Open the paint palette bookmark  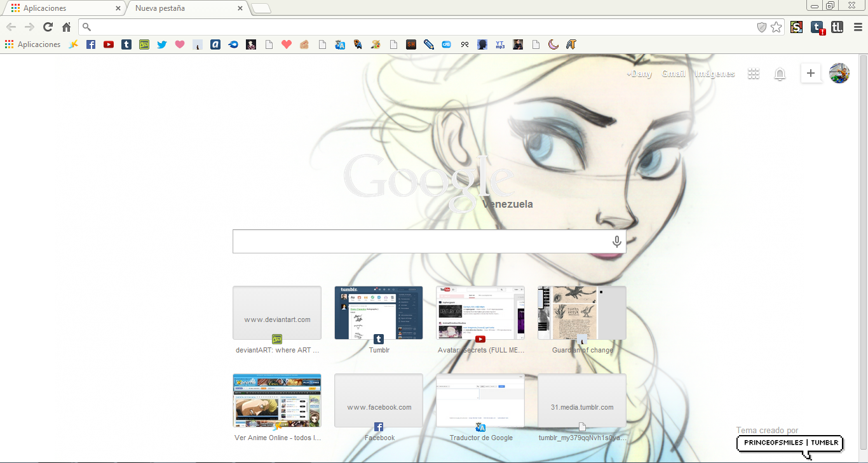pos(376,44)
